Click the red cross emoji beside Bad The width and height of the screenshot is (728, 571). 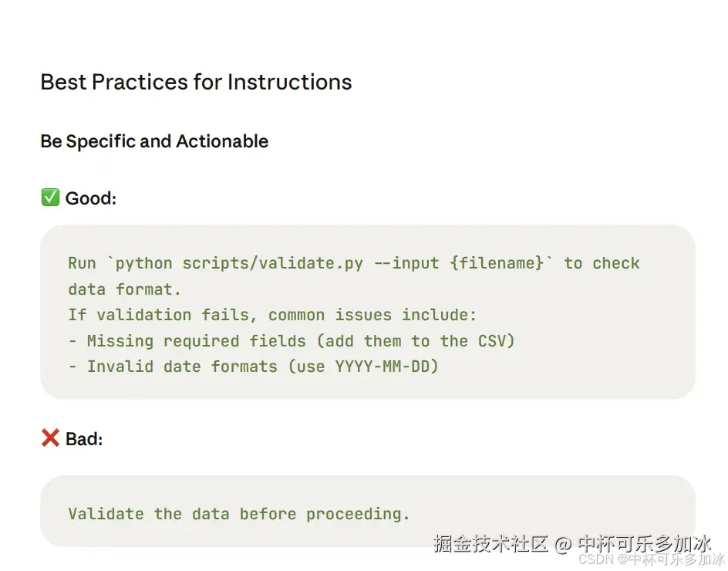50,439
